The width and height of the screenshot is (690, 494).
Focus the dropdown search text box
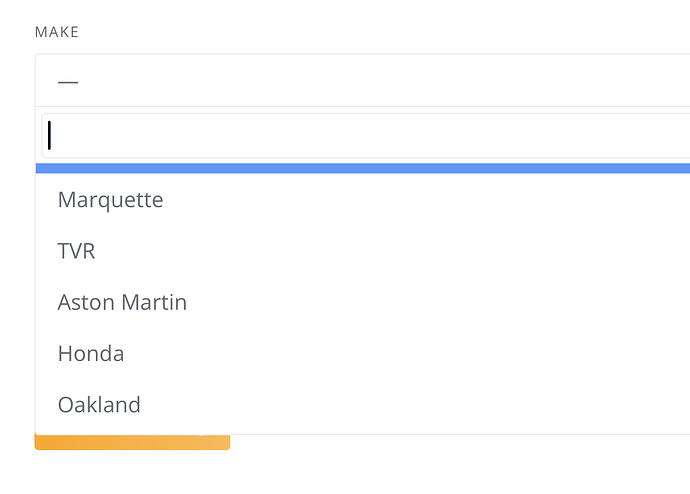click(365, 135)
